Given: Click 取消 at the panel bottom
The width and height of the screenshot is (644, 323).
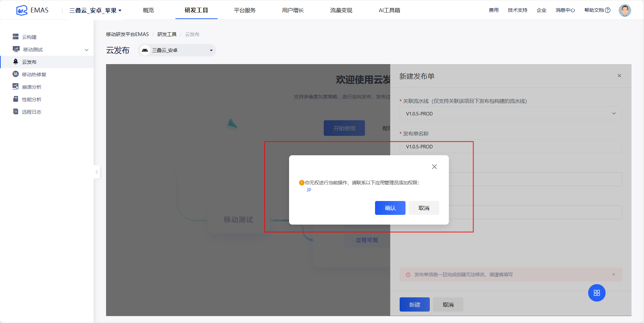Looking at the screenshot, I should 448,304.
